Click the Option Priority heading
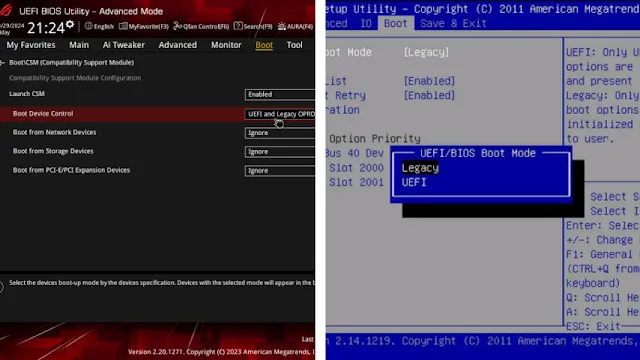 pyautogui.click(x=375, y=139)
